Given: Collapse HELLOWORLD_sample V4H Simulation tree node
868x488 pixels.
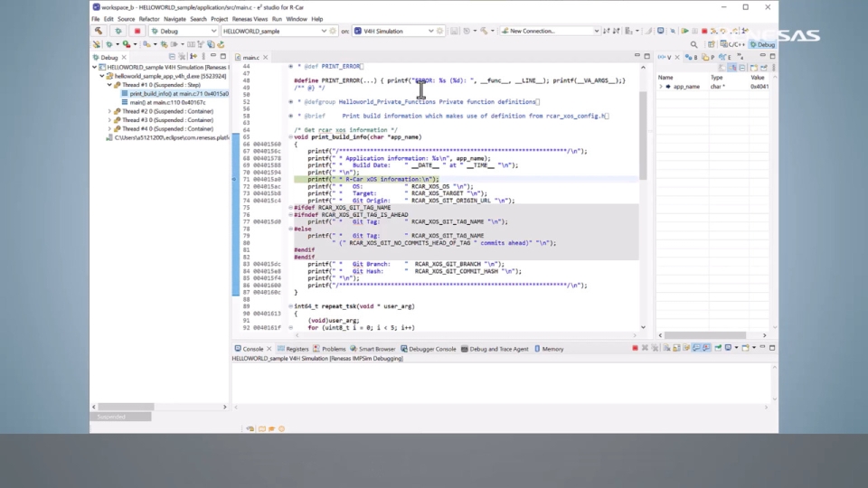Looking at the screenshot, I should [x=95, y=67].
